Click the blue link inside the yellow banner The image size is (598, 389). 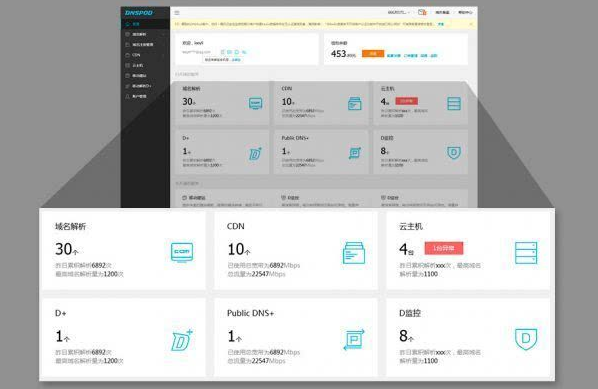coord(441,24)
